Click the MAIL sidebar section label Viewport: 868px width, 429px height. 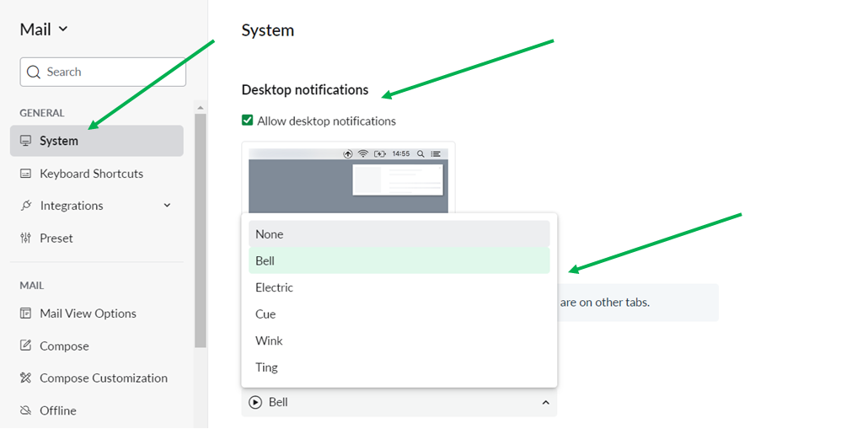32,286
